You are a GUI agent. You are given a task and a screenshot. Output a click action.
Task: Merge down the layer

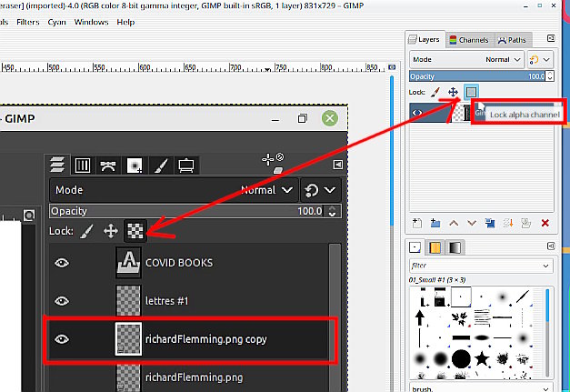pyautogui.click(x=508, y=223)
